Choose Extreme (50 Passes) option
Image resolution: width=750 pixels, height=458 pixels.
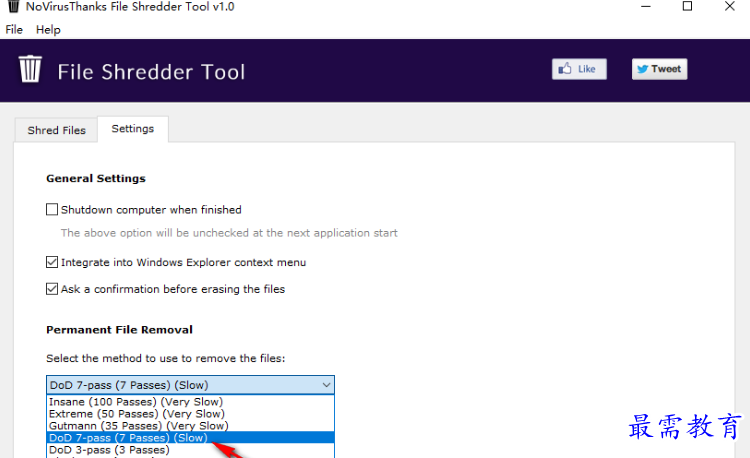click(x=190, y=414)
